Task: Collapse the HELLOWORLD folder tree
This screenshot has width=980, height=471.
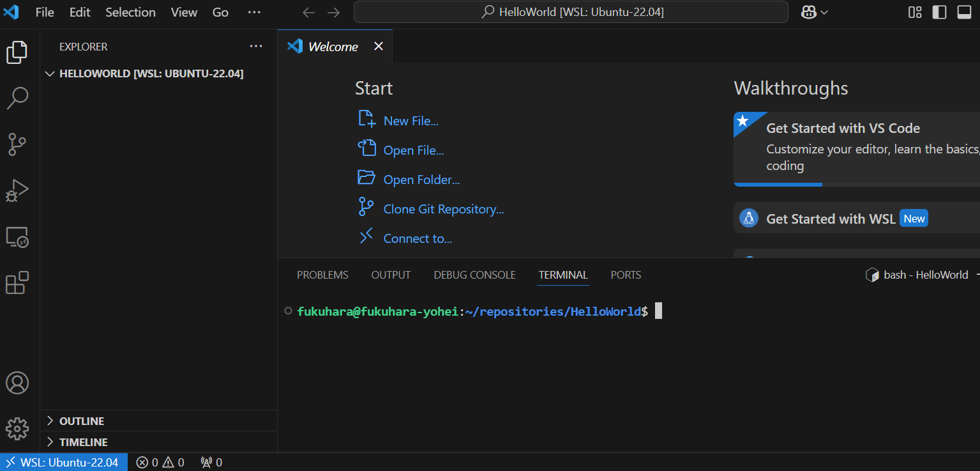Action: tap(50, 73)
